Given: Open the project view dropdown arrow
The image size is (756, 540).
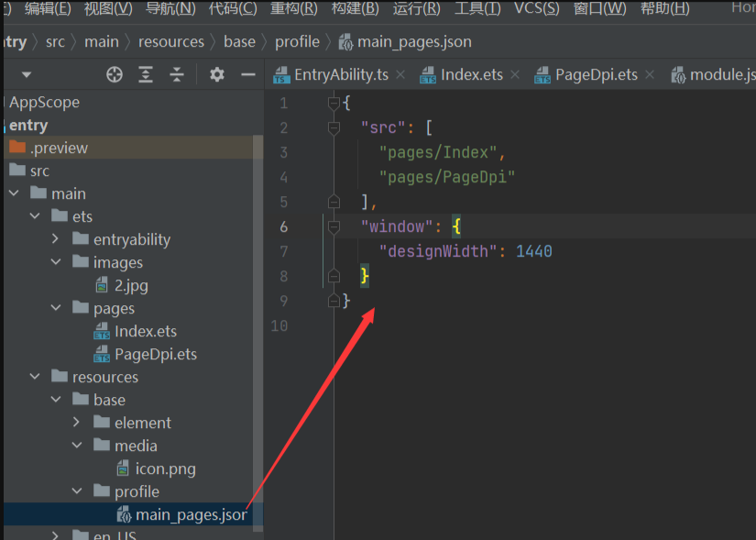Looking at the screenshot, I should pyautogui.click(x=27, y=75).
